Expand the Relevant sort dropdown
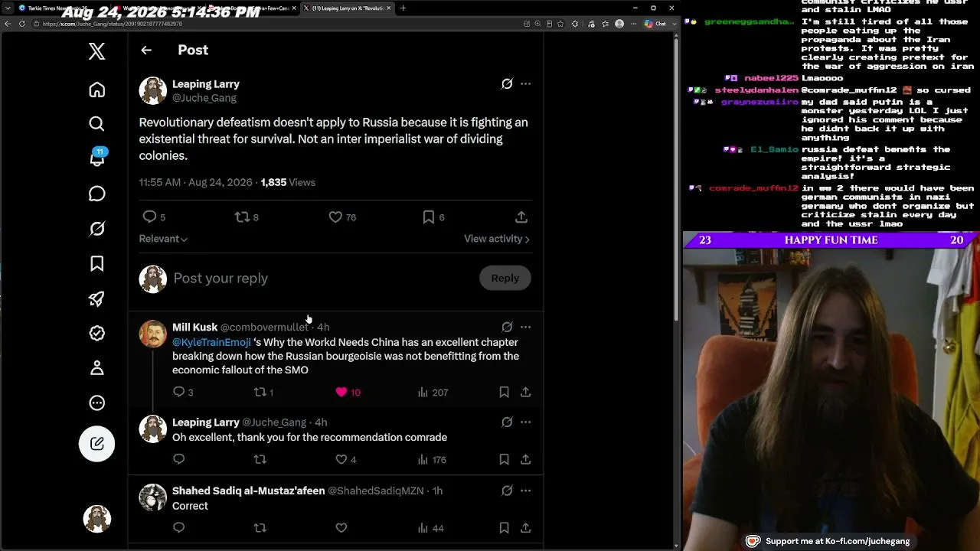 pos(163,239)
